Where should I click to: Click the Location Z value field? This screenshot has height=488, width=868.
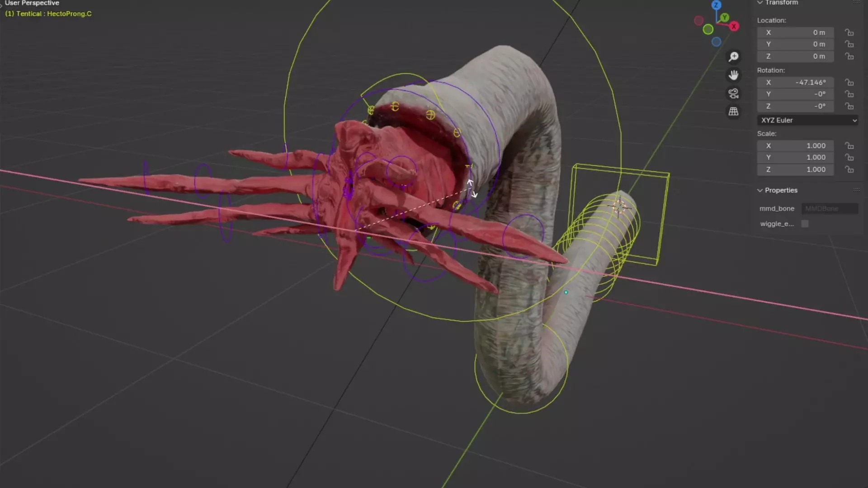796,56
